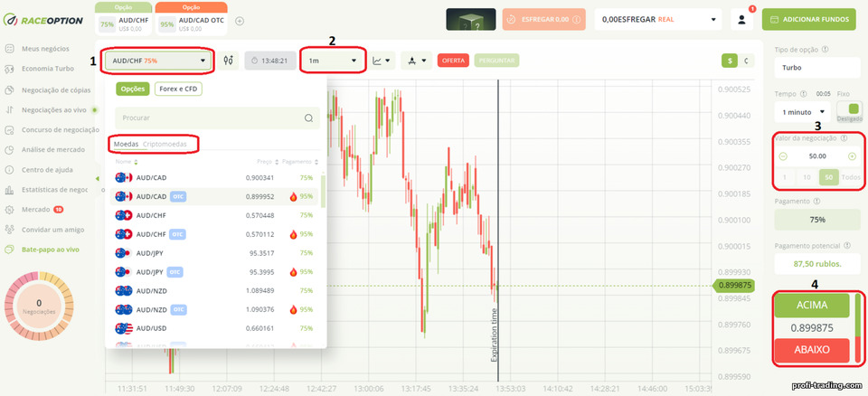Choose AUD/NZD 75% row
This screenshot has width=868, height=396.
[213, 290]
